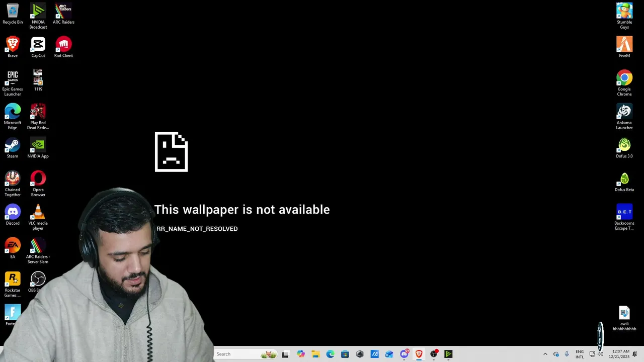Screen dimensions: 644x362
Task: Select the Dofus Beta desktop icon
Action: click(x=624, y=181)
